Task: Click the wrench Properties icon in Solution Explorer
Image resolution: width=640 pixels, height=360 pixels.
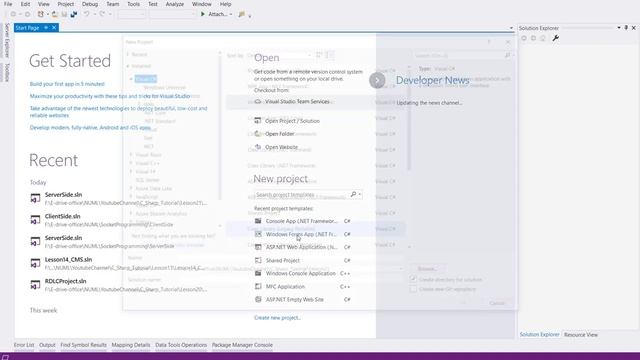Action: (555, 38)
